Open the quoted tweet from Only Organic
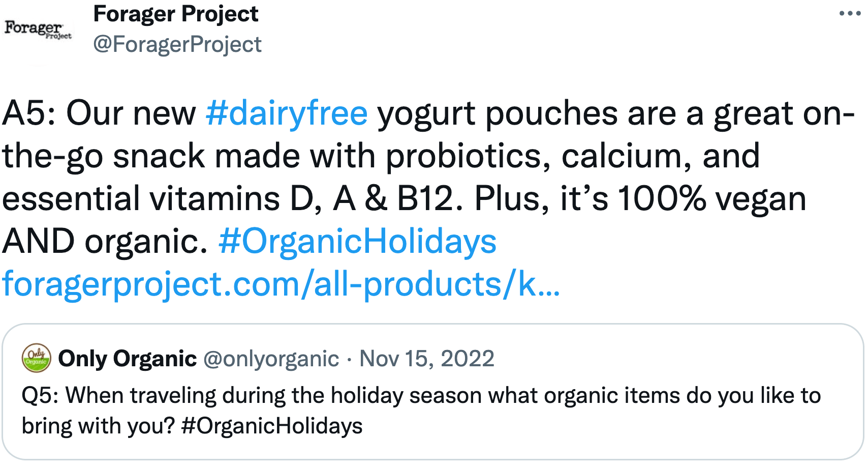Screen dimensions: 868x467 point(432,392)
